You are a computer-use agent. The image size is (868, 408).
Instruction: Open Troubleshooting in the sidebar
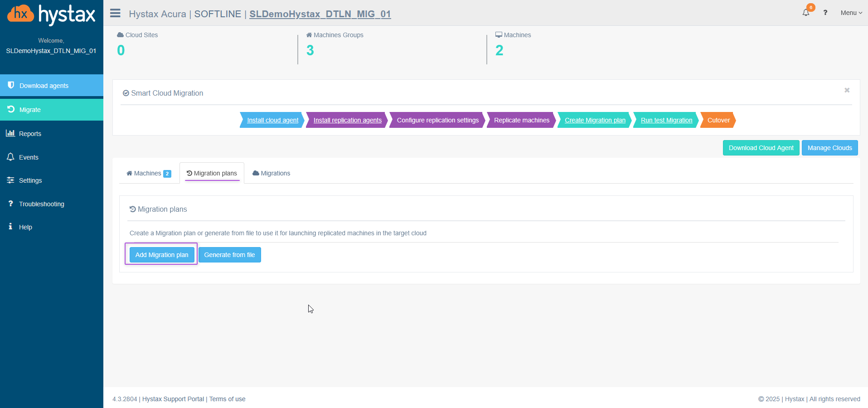click(41, 204)
